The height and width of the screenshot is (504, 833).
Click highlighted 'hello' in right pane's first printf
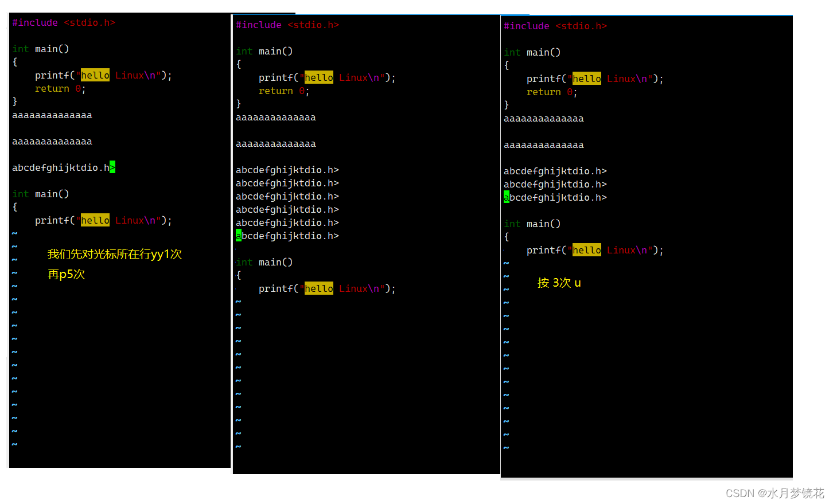(587, 79)
